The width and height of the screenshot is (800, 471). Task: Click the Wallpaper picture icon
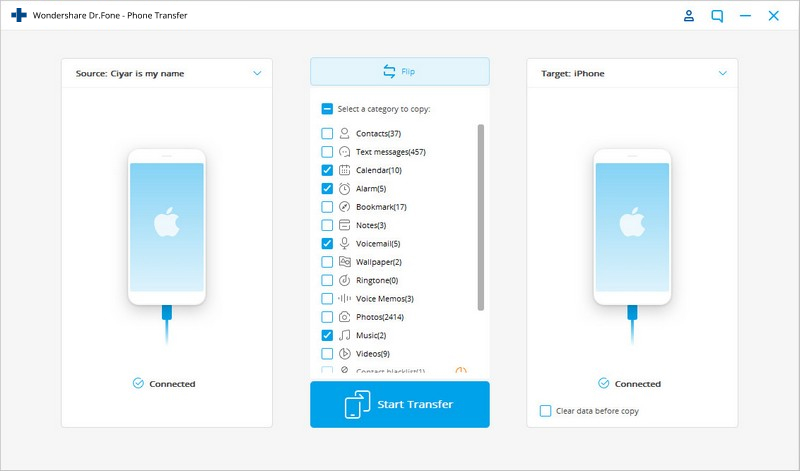coord(344,262)
